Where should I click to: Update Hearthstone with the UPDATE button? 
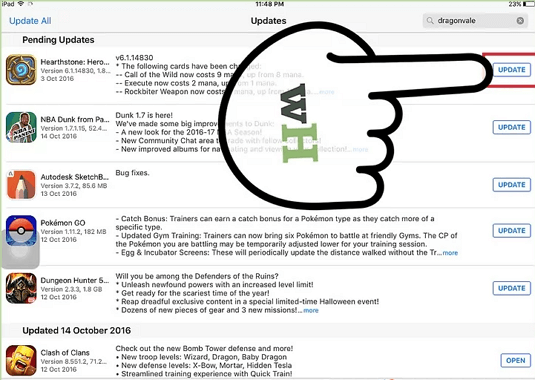(x=511, y=70)
